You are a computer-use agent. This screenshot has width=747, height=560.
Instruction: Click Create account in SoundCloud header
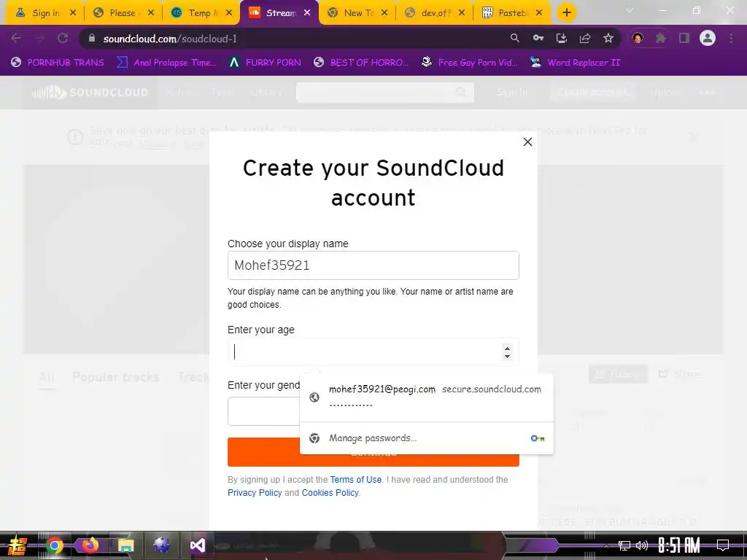[592, 93]
